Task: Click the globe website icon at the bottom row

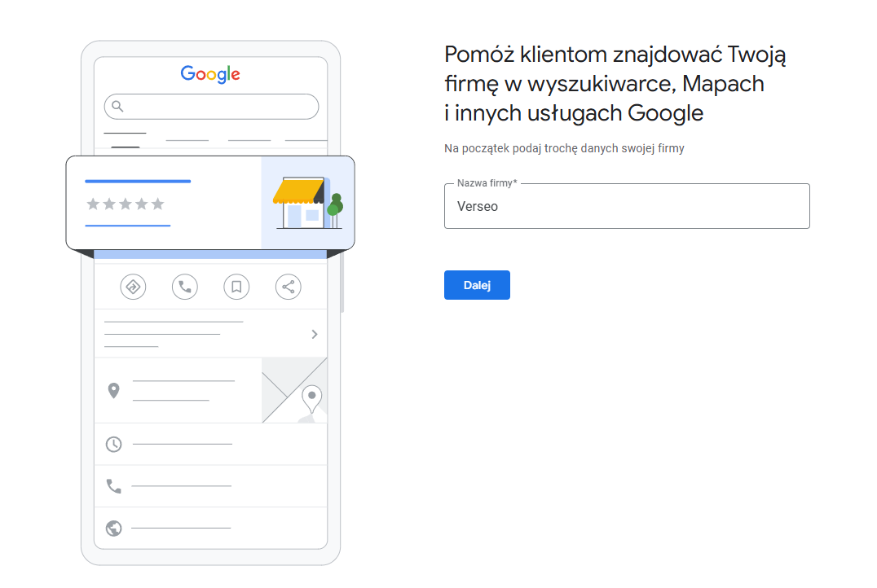Action: [x=113, y=529]
